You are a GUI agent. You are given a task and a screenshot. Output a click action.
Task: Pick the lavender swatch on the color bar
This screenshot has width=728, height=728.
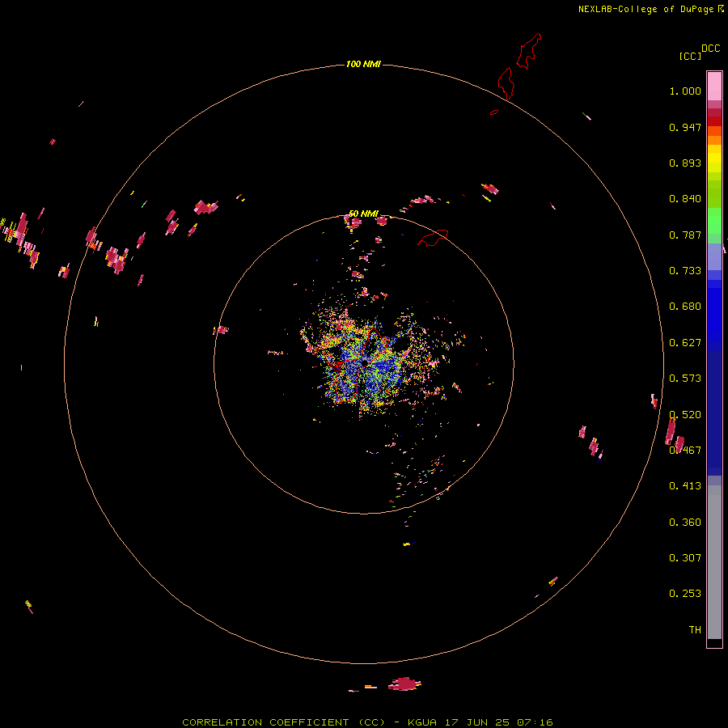coord(714,257)
